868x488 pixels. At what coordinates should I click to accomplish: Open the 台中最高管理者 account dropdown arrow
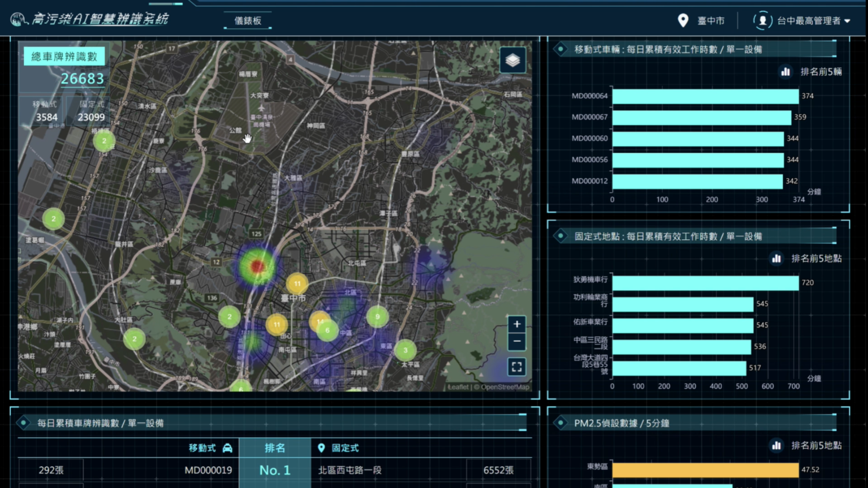pyautogui.click(x=847, y=21)
